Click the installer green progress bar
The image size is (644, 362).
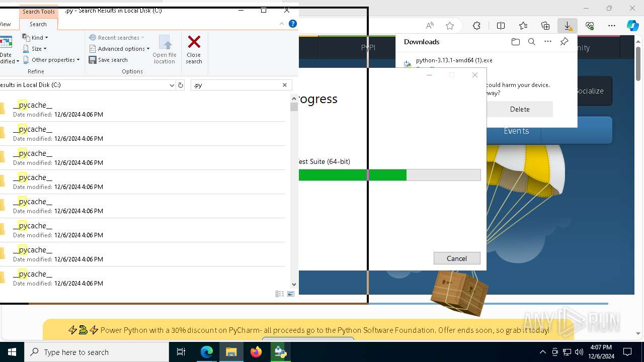click(353, 175)
